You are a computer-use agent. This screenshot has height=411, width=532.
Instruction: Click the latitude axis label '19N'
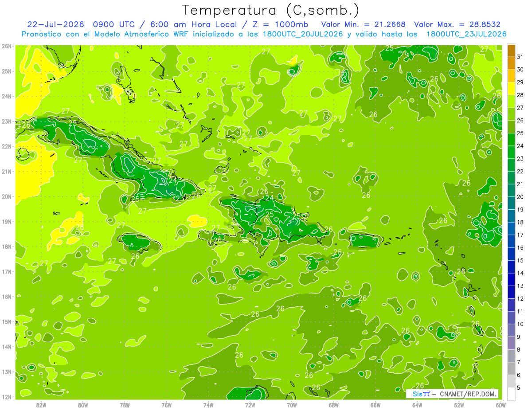(x=7, y=221)
